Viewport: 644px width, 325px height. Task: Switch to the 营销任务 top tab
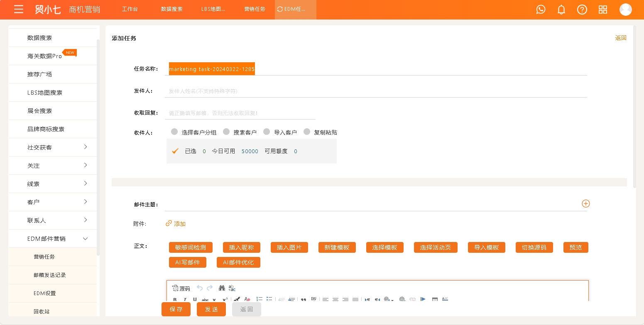pyautogui.click(x=255, y=9)
